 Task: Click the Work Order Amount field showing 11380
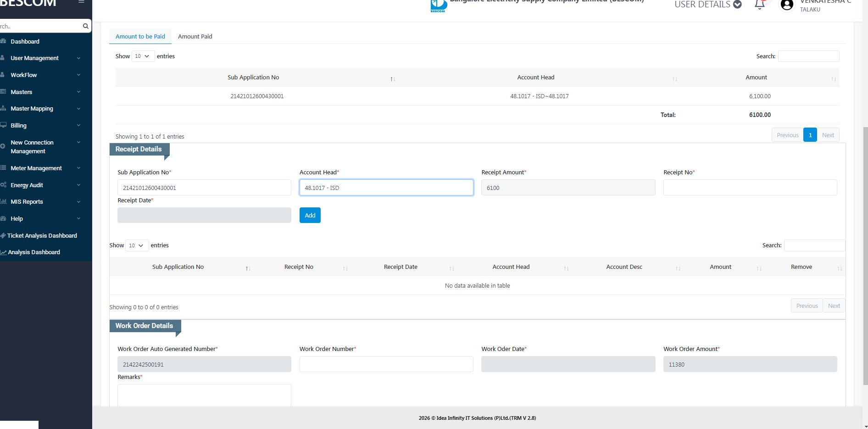[750, 364]
